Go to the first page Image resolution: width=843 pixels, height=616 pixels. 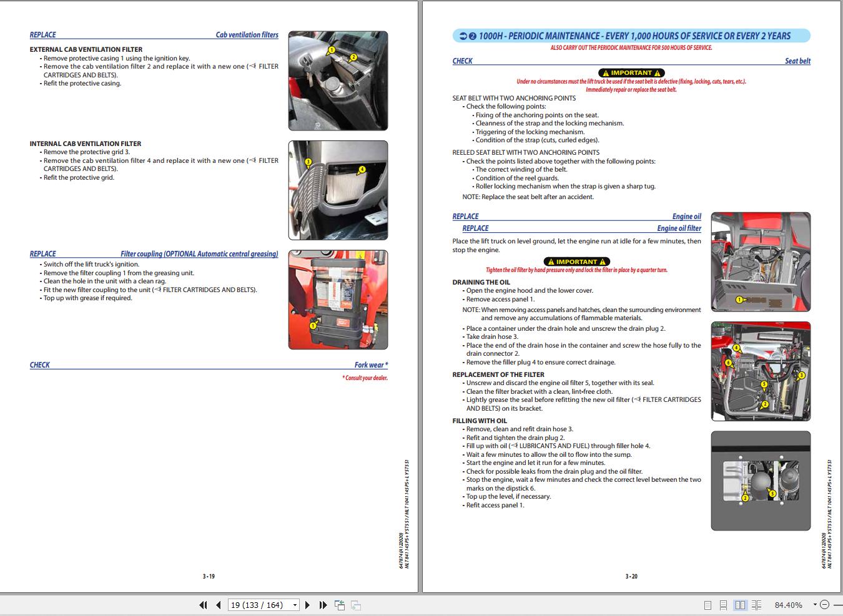point(203,605)
